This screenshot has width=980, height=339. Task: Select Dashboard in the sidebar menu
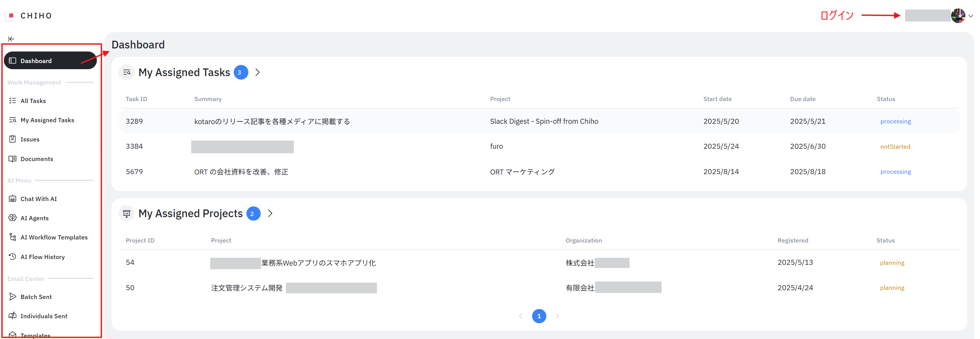[50, 61]
